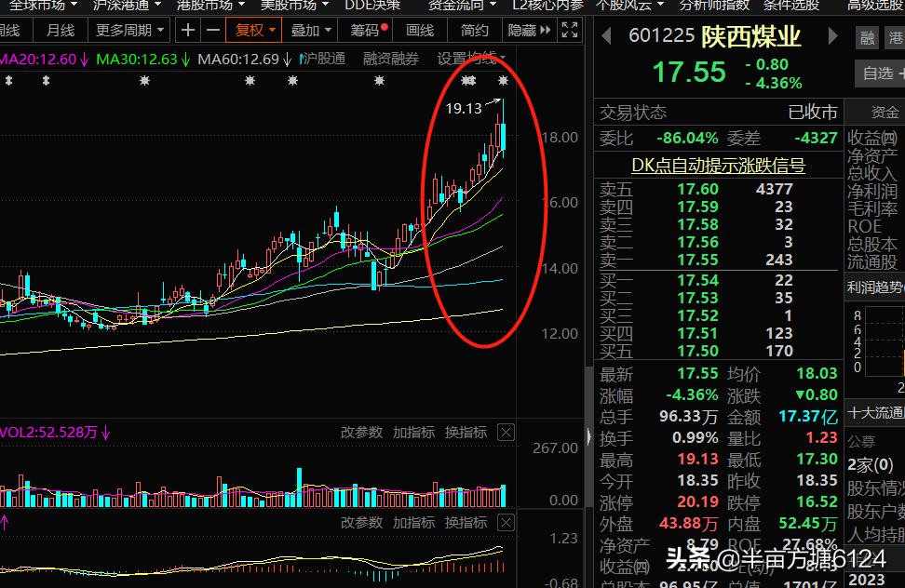Select the zoom-in plus icon above chart

click(x=187, y=29)
